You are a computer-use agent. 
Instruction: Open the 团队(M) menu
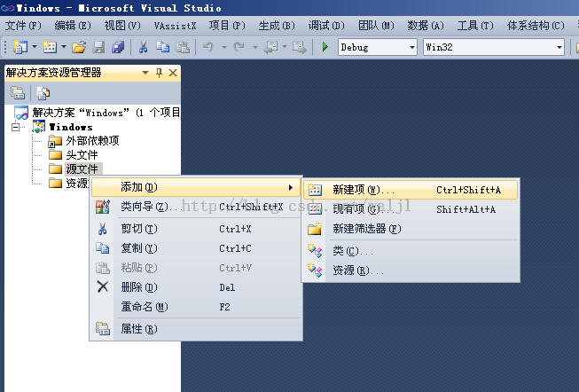click(x=376, y=26)
